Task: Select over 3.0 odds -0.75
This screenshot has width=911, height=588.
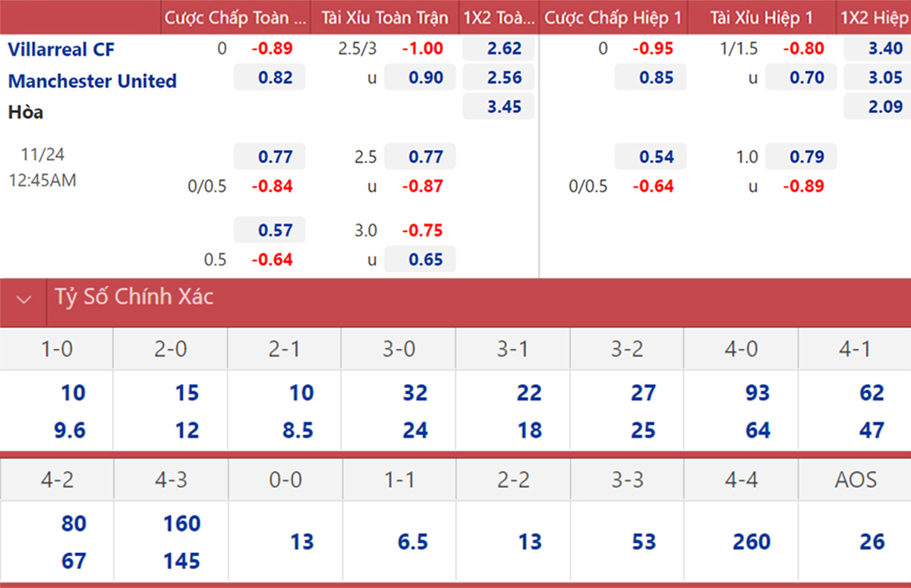Action: (420, 231)
